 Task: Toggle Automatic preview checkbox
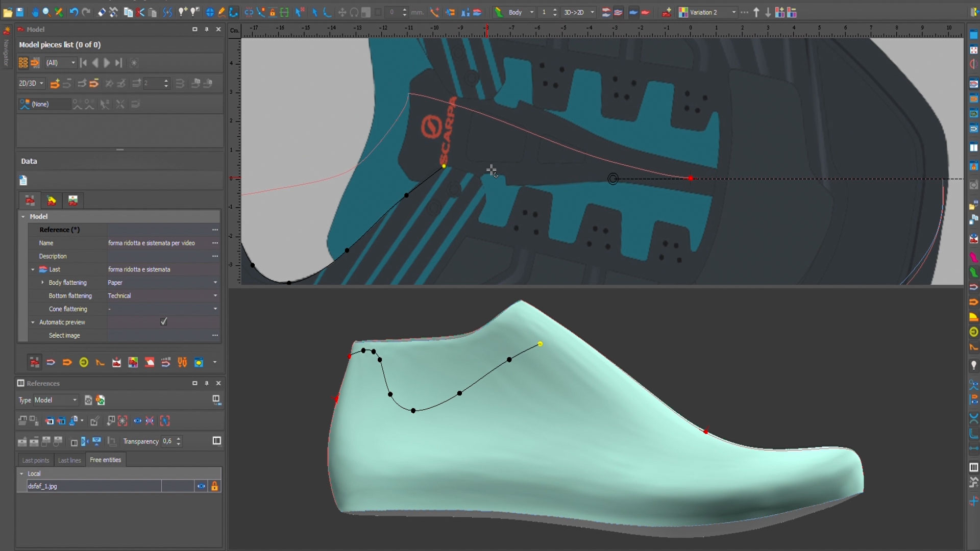tap(163, 322)
